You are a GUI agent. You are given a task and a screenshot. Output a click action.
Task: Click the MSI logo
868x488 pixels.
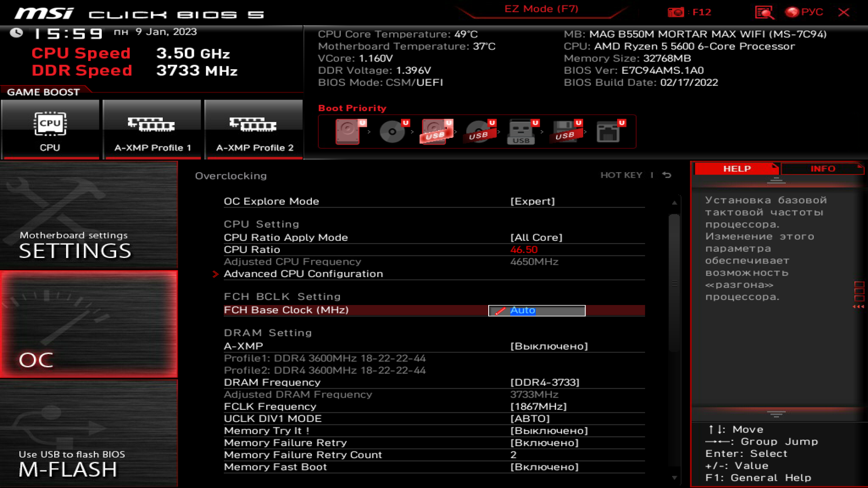click(44, 14)
